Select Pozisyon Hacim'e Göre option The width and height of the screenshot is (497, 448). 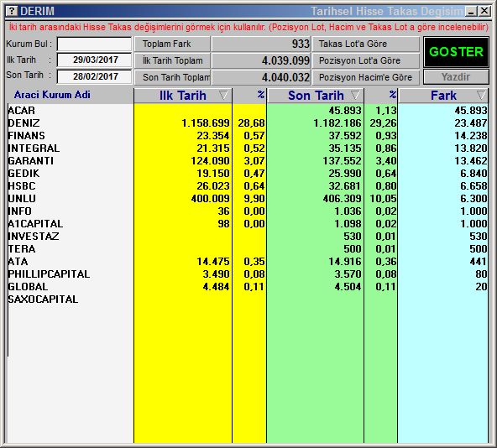(366, 77)
